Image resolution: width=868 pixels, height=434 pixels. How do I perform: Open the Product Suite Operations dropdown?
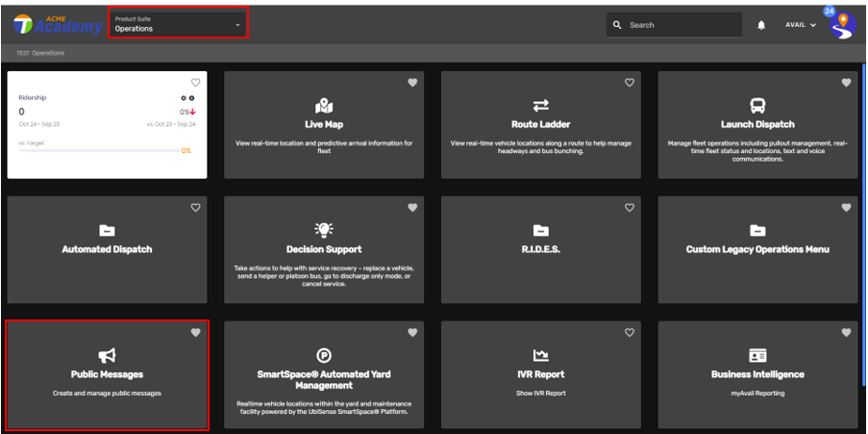[178, 24]
